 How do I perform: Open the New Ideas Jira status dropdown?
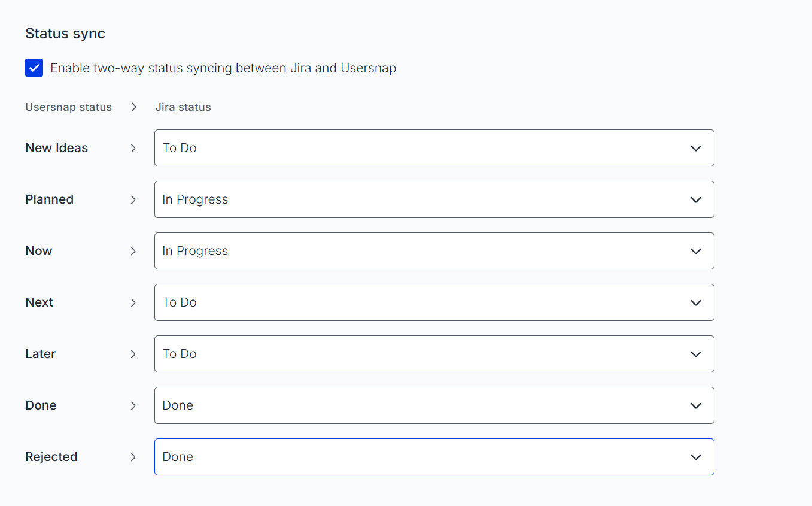434,148
